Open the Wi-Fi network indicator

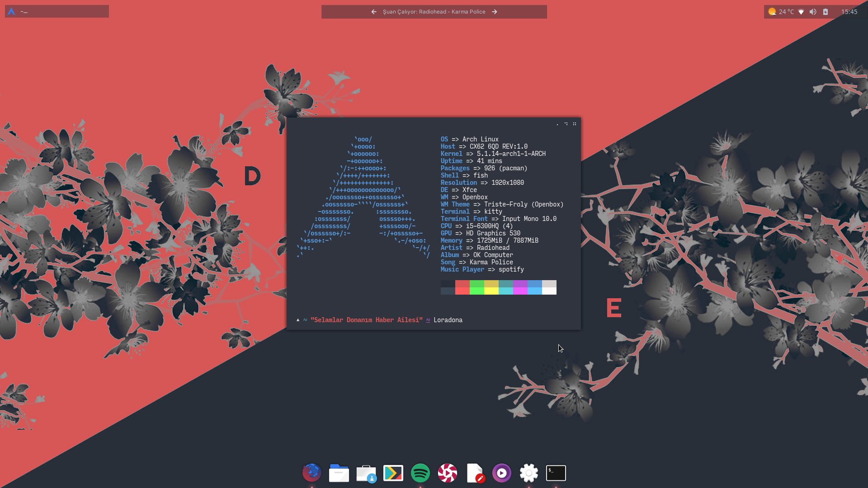point(801,12)
